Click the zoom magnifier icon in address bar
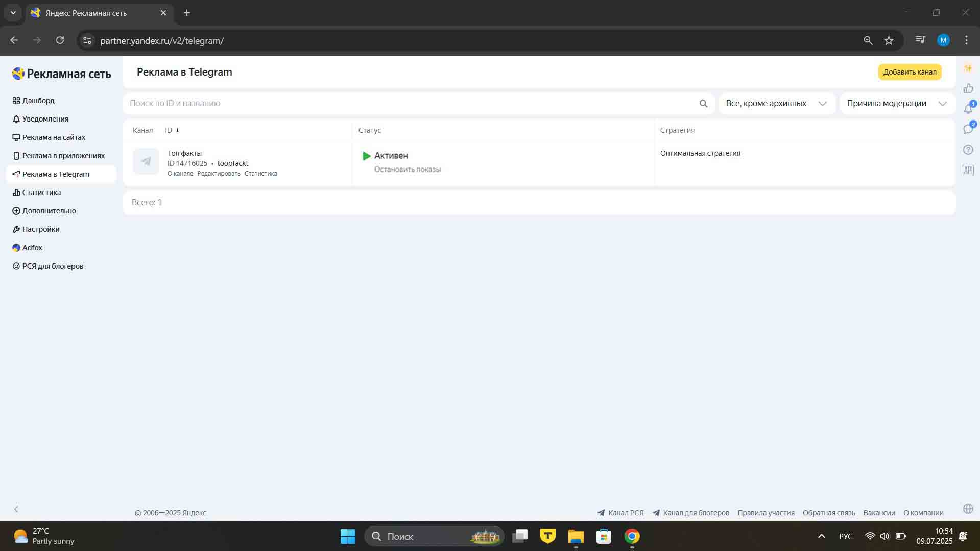 coord(868,40)
